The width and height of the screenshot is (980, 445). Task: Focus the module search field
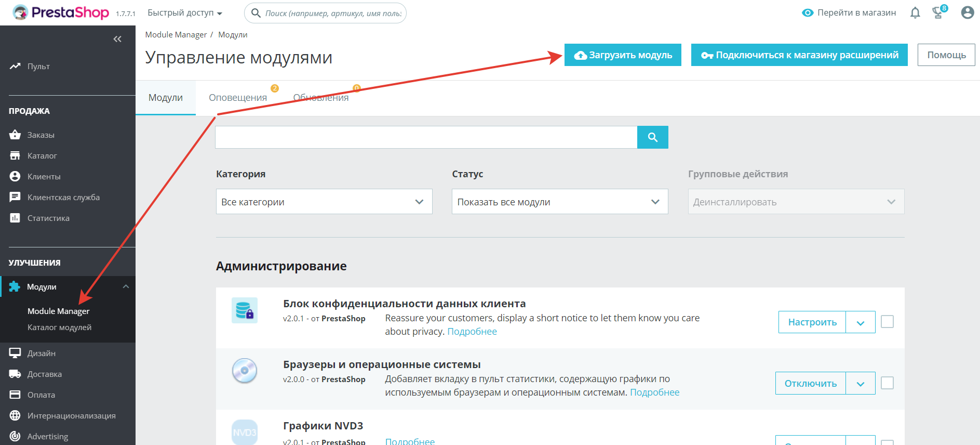[x=426, y=137]
